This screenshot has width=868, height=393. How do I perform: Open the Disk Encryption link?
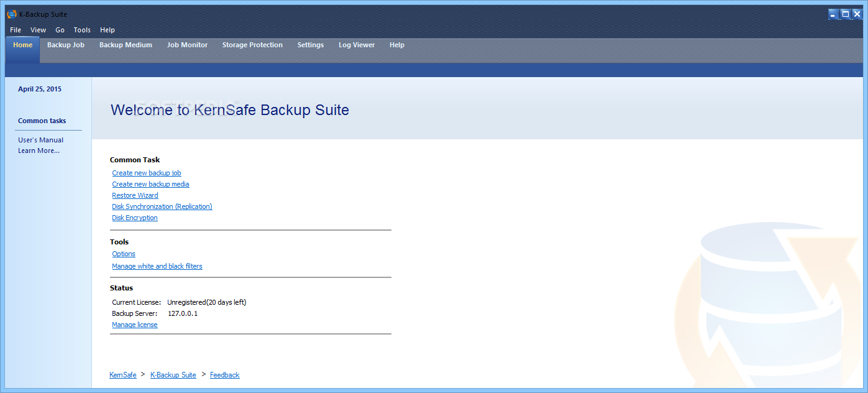(135, 218)
